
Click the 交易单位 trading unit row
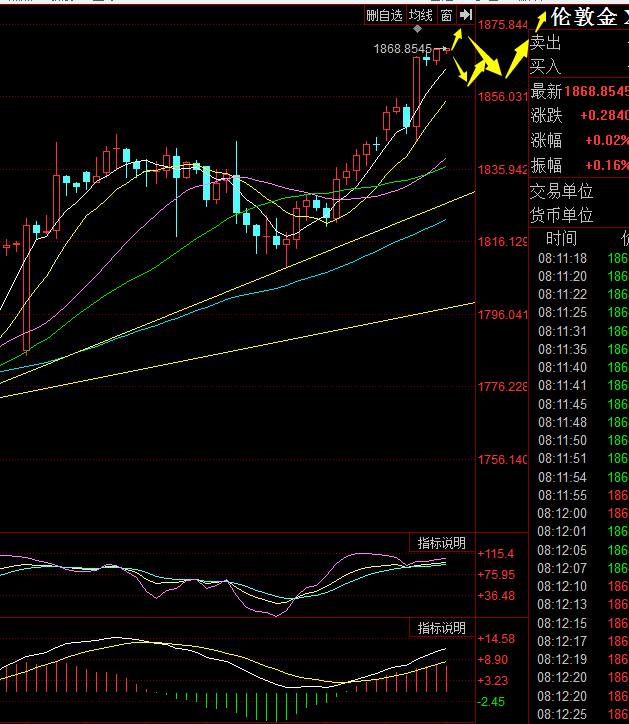click(561, 191)
